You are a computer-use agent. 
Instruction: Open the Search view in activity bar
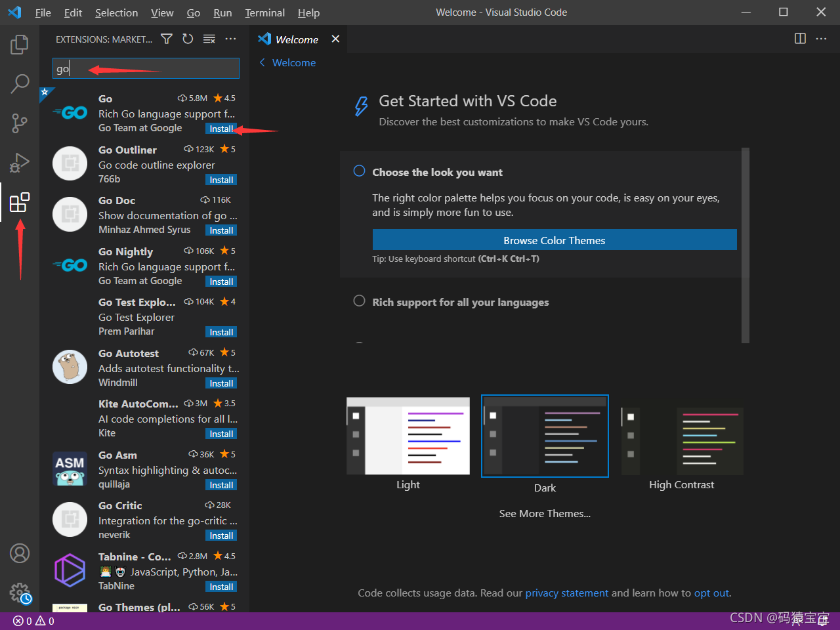tap(20, 83)
